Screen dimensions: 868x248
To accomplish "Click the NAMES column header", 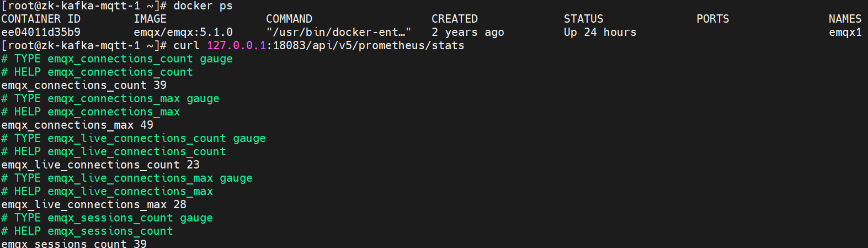I will tap(845, 19).
